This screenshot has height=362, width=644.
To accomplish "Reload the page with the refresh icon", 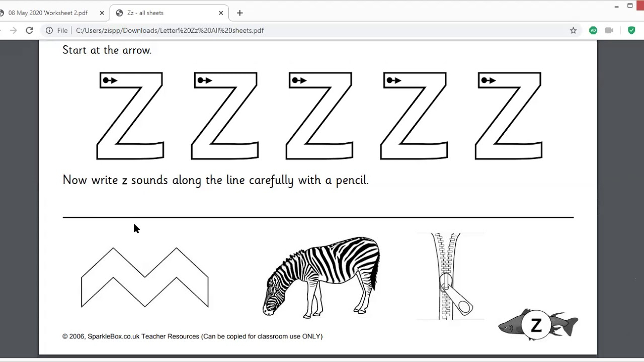I will 29,30.
